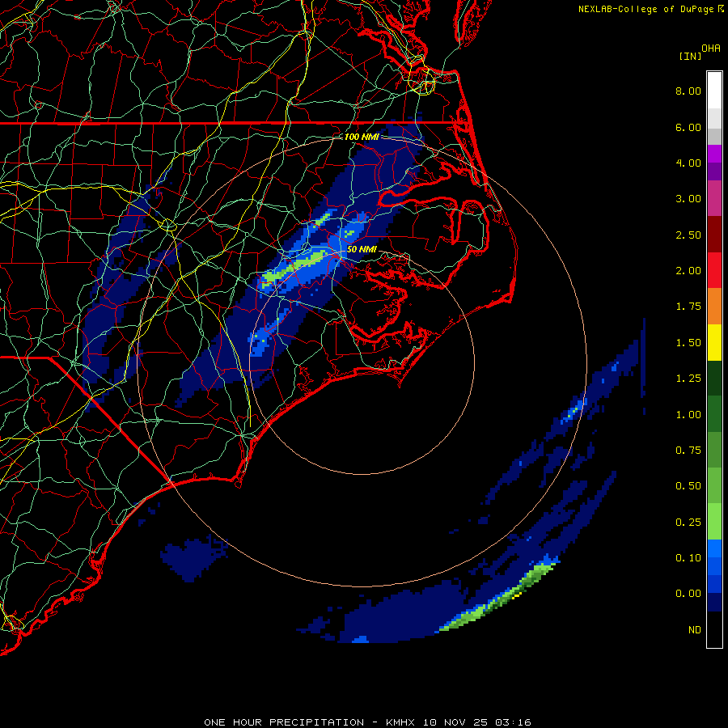Select the 0.50 legend value
The width and height of the screenshot is (728, 728).
pyautogui.click(x=688, y=486)
